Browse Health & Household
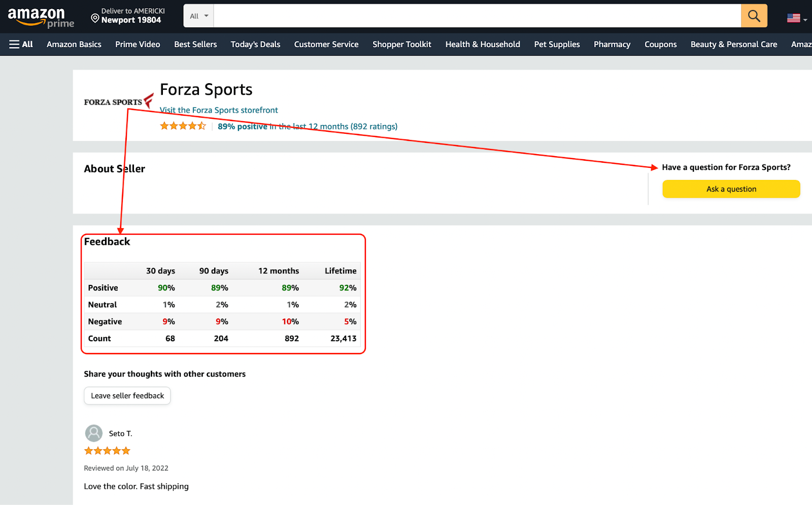The image size is (812, 505). [x=483, y=44]
